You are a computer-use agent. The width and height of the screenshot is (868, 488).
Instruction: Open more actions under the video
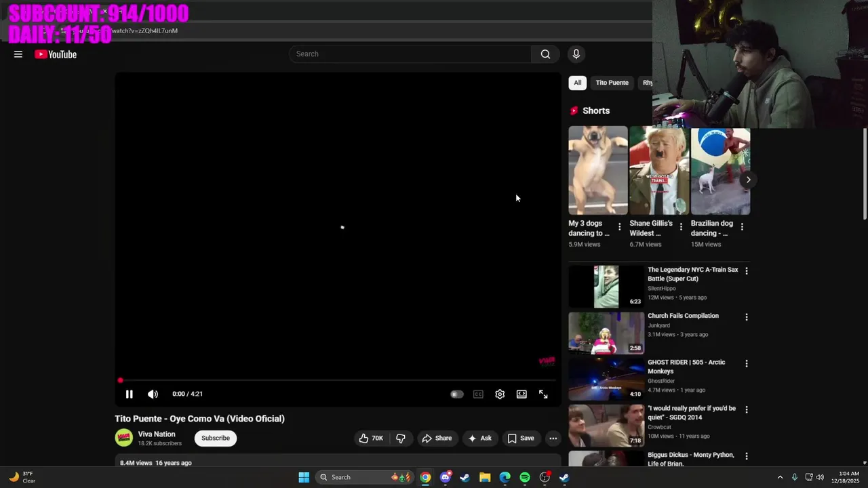(553, 439)
